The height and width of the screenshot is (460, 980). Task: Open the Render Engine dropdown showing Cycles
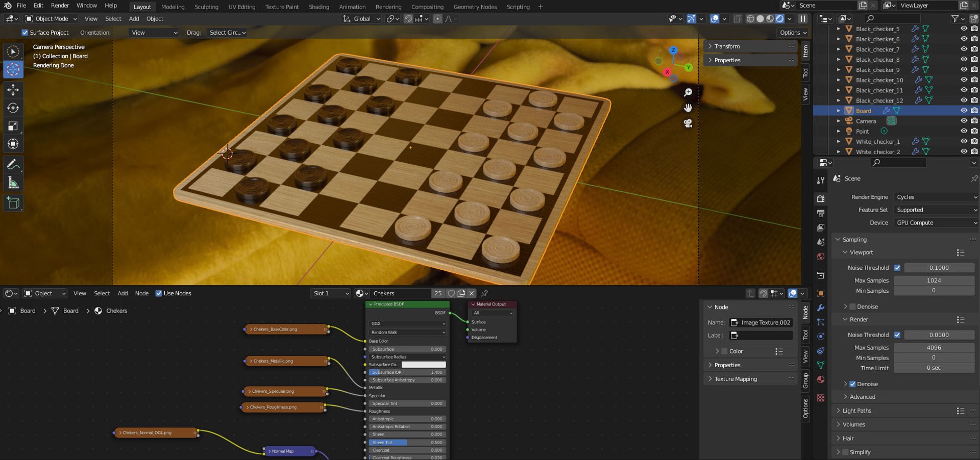click(x=936, y=197)
